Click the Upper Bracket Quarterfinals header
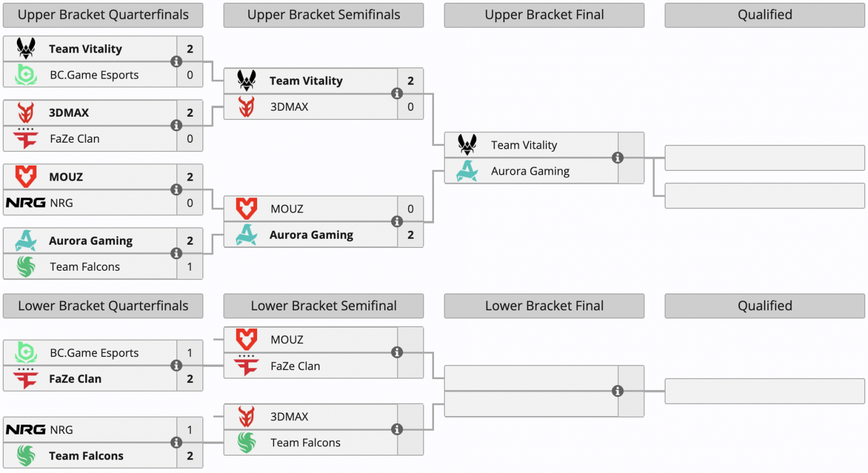This screenshot has height=473, width=868. pos(103,15)
